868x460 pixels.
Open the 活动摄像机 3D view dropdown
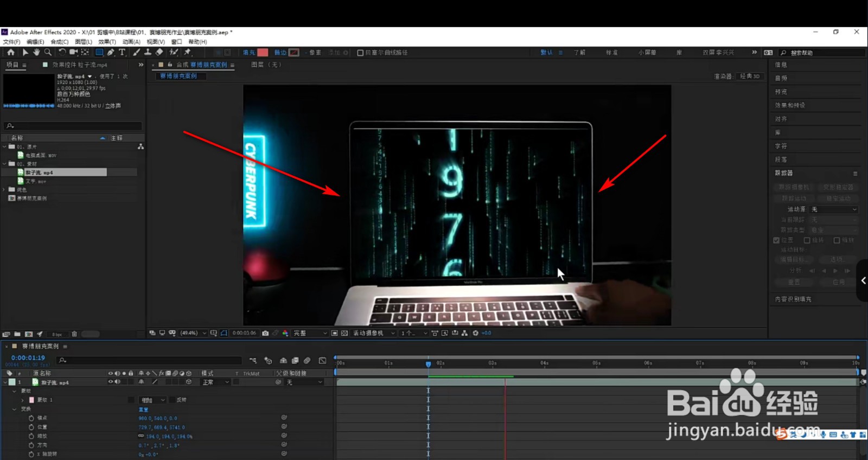click(374, 333)
